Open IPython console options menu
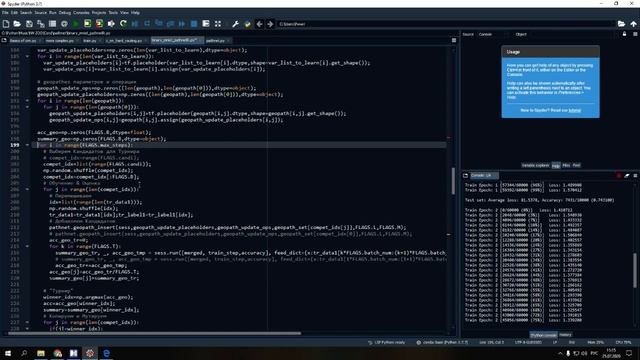 coord(635,176)
